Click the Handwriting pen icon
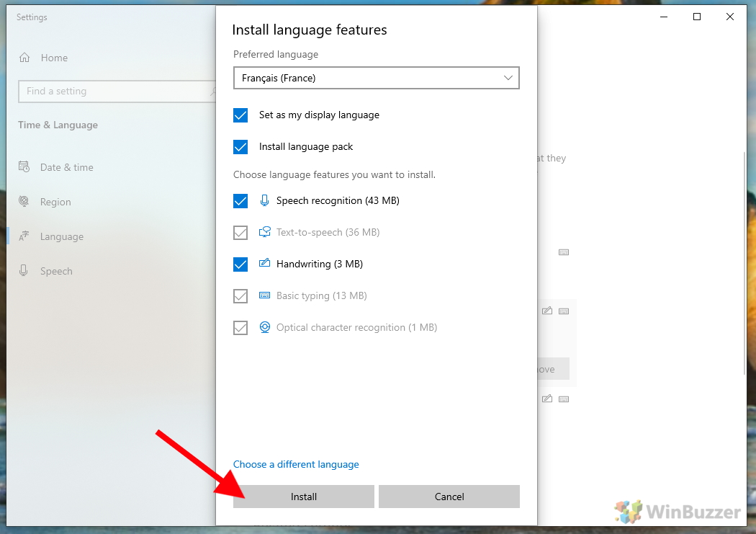The height and width of the screenshot is (534, 756). pos(265,264)
